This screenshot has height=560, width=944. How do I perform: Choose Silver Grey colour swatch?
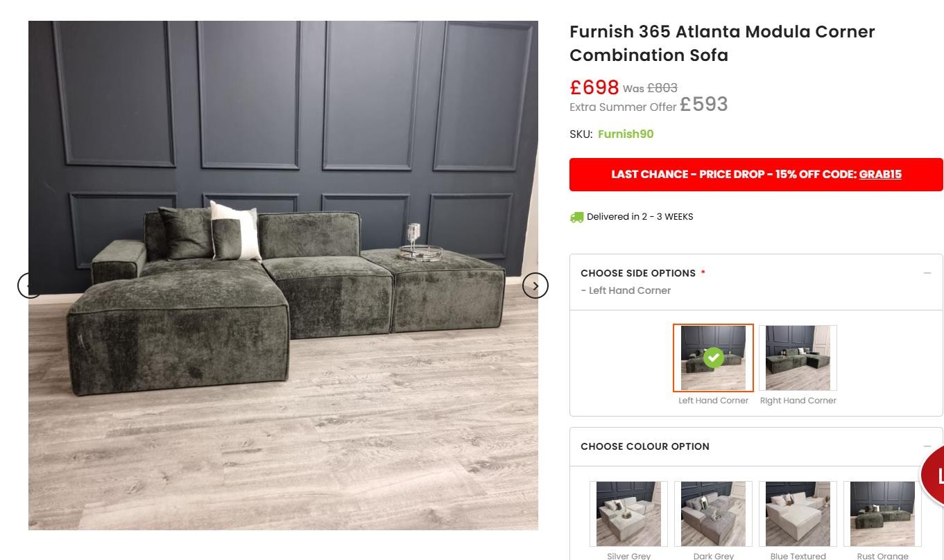coord(628,514)
